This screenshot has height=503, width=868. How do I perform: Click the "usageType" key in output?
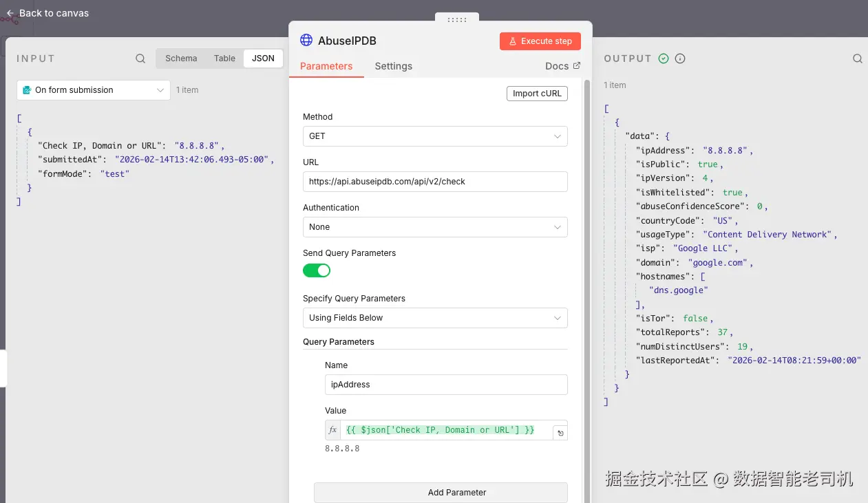coord(664,235)
